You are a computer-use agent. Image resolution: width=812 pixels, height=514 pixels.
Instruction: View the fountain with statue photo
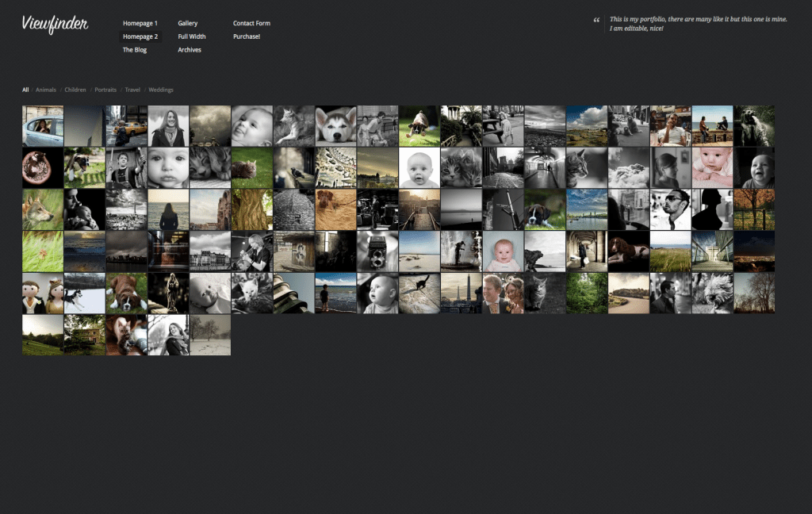pyautogui.click(x=461, y=251)
